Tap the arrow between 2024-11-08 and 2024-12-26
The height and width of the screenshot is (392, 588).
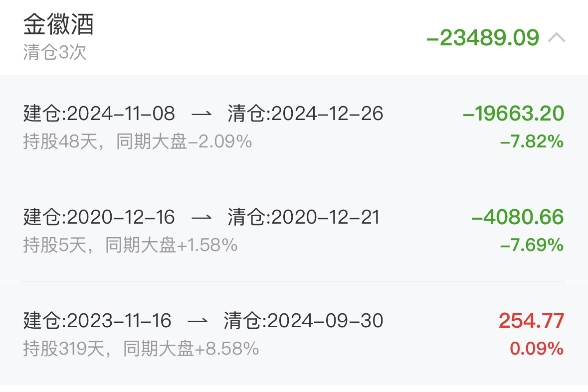tap(201, 114)
